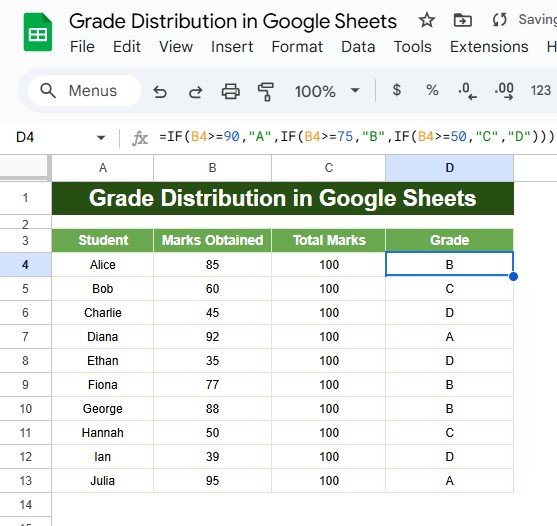Image resolution: width=557 pixels, height=526 pixels.
Task: Select the cell containing Ian
Action: 103,457
